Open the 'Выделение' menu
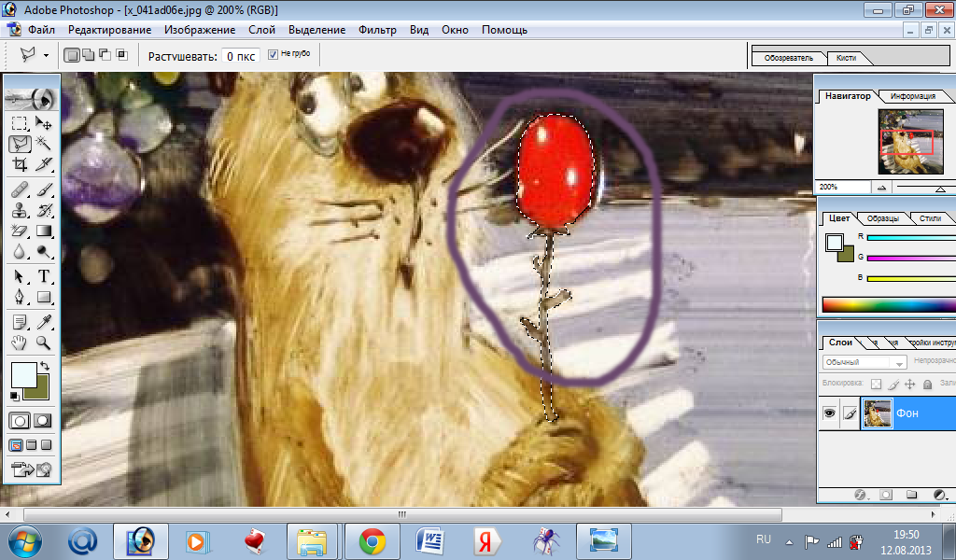The image size is (956, 560). (x=317, y=30)
